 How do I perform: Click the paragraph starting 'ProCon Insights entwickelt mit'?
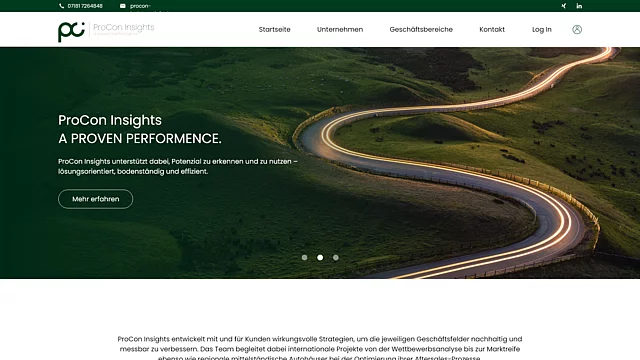[320, 348]
